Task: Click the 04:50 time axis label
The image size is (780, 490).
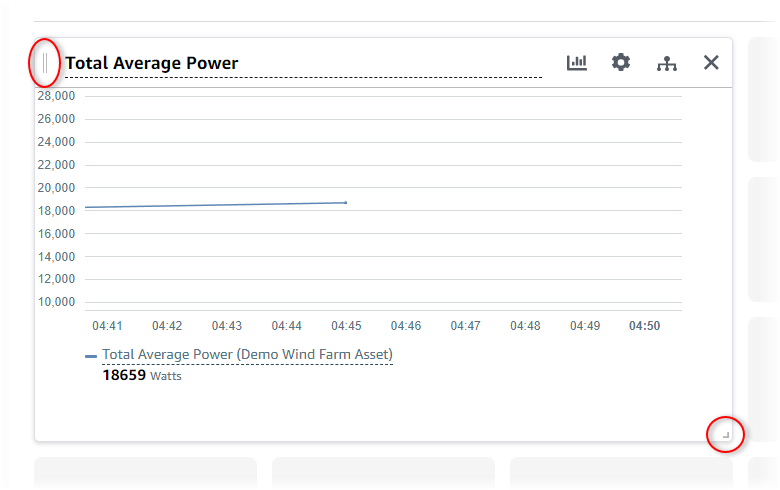Action: coord(644,326)
